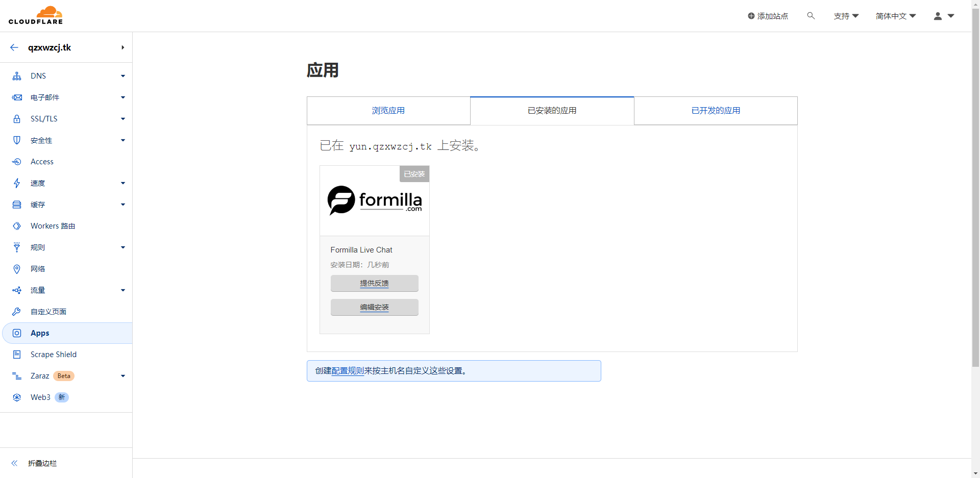Open the 网络 location pin icon
This screenshot has width=980, height=478.
[x=17, y=269]
